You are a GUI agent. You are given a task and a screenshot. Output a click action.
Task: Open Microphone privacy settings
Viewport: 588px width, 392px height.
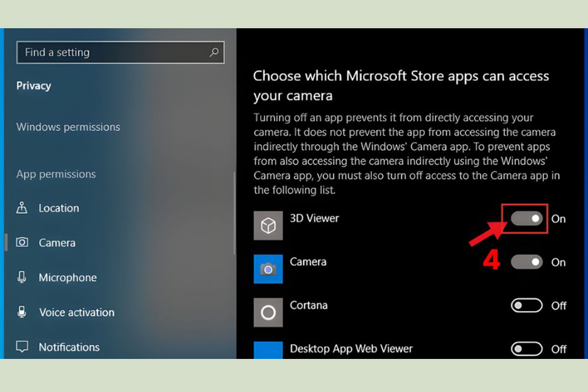[68, 277]
